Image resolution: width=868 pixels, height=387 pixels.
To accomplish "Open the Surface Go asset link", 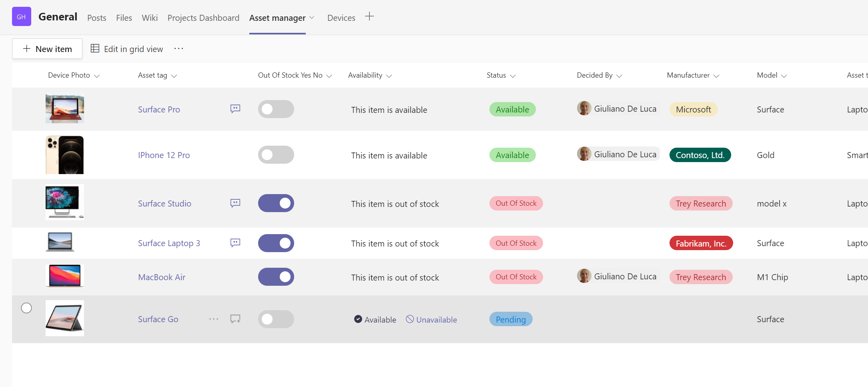I will click(x=158, y=319).
